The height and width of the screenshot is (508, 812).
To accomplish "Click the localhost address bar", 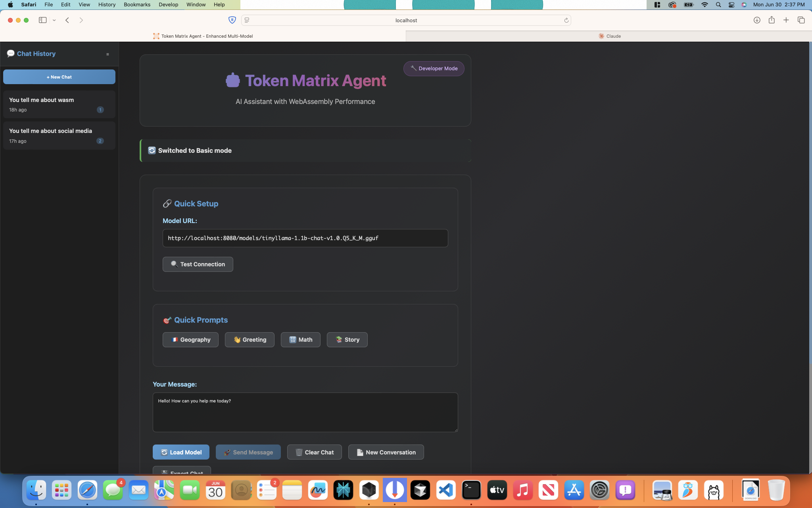I will point(406,20).
